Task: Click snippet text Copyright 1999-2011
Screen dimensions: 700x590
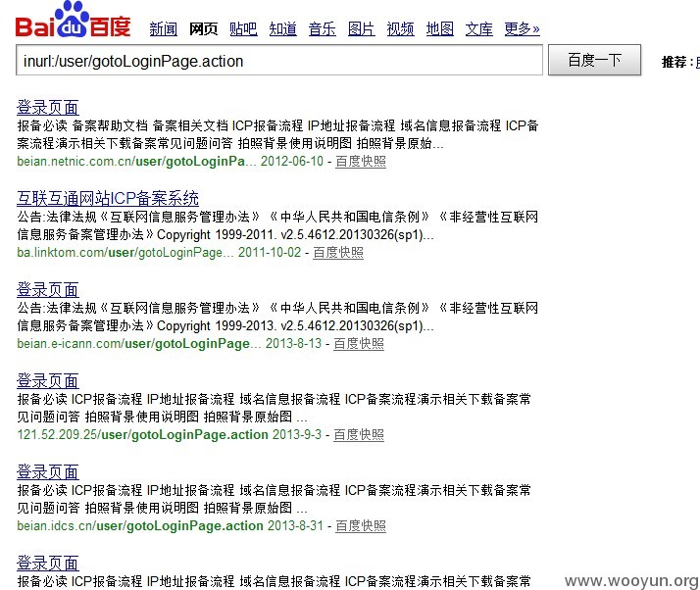Action: pyautogui.click(x=215, y=235)
